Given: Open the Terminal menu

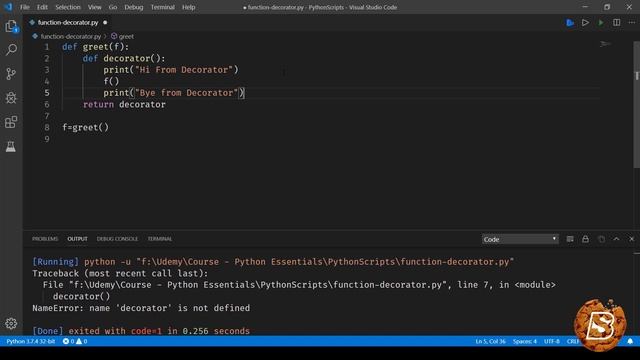Looking at the screenshot, I should [162, 7].
